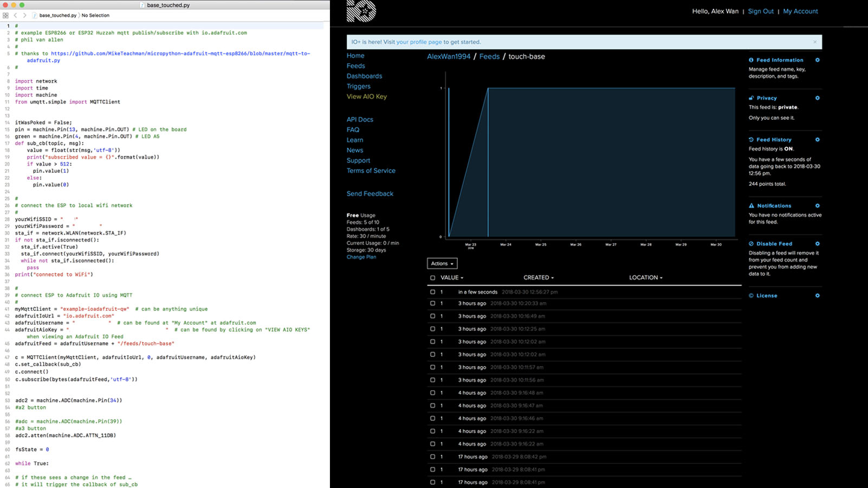Open the Actions dropdown
868x488 pixels.
pyautogui.click(x=442, y=264)
